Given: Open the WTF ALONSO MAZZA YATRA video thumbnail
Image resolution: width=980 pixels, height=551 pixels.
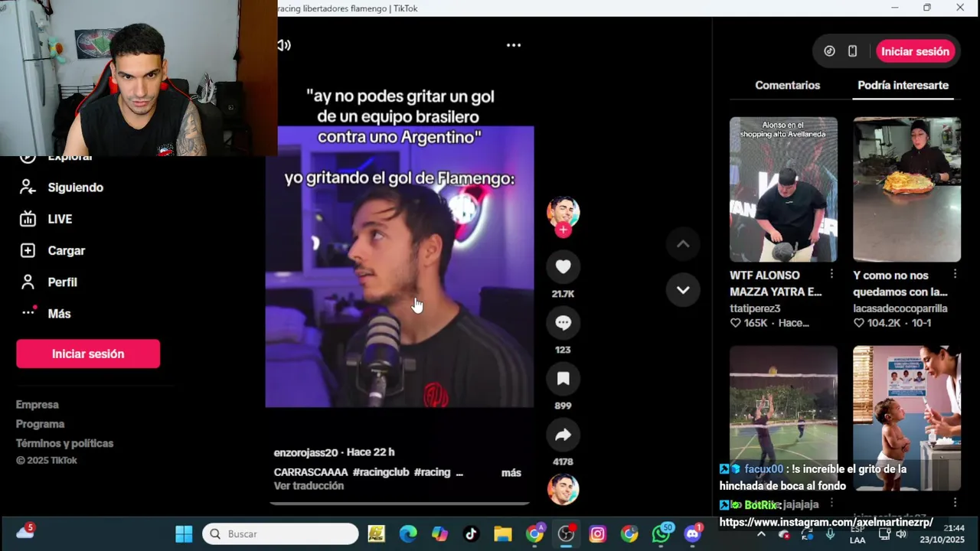Looking at the screenshot, I should (783, 189).
